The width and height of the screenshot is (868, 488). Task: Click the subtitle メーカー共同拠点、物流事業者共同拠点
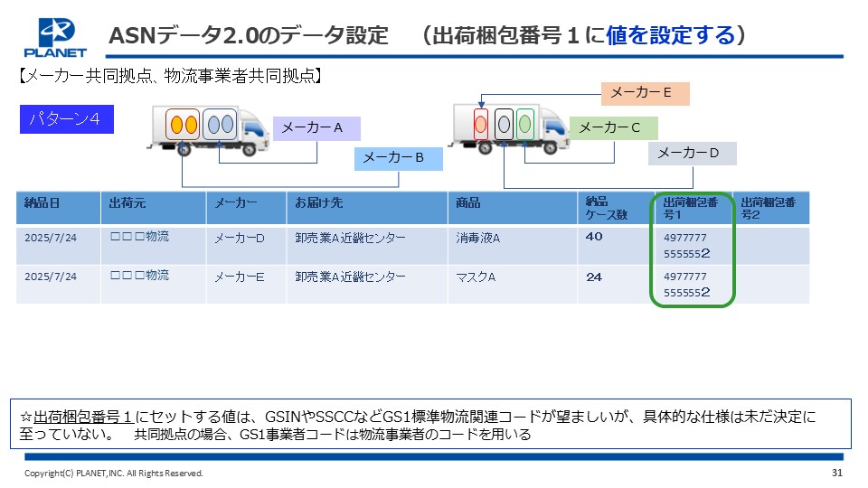tap(171, 76)
